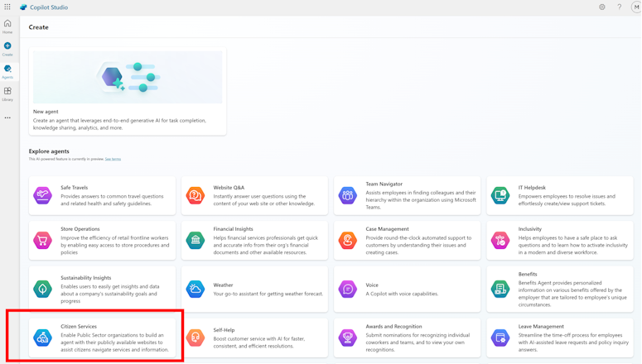Click 'A Copilot with voice capabilities' description

point(402,294)
